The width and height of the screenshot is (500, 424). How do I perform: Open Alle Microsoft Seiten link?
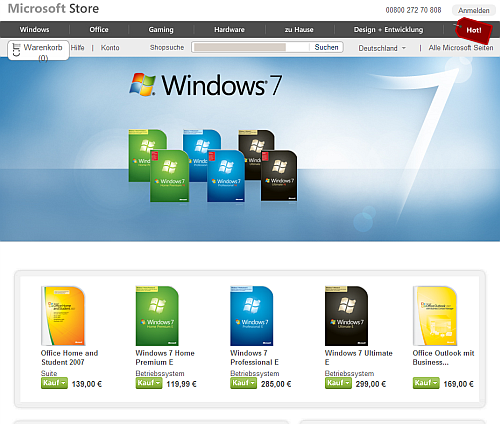pyautogui.click(x=461, y=48)
